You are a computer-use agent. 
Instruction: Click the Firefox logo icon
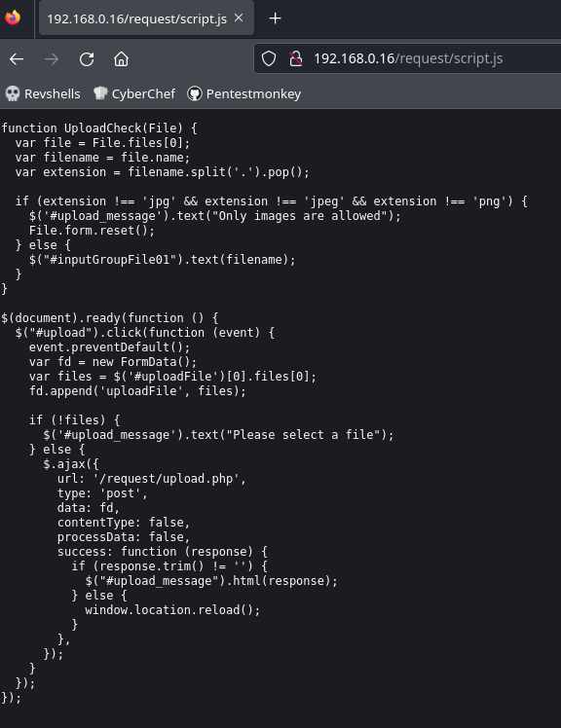pyautogui.click(x=13, y=18)
